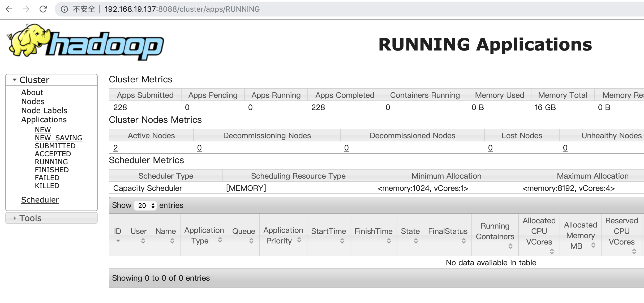The height and width of the screenshot is (303, 644).
Task: Open the About cluster link
Action: (x=32, y=92)
